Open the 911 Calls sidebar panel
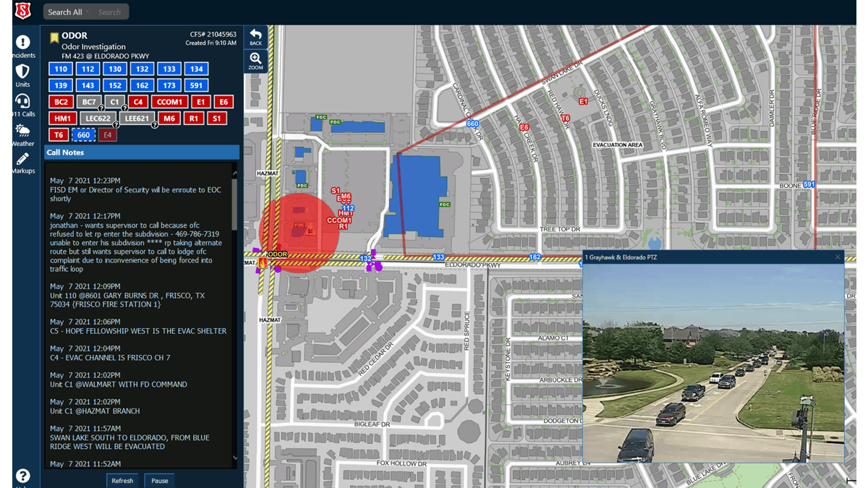 coord(22,105)
